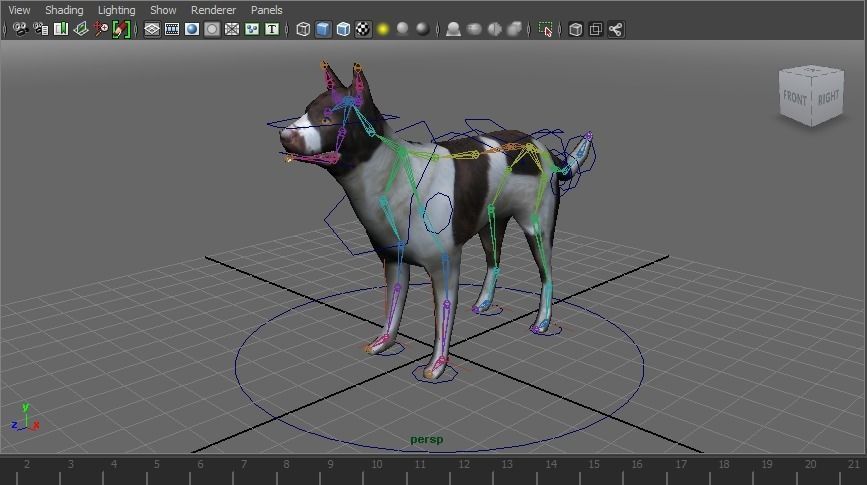
Task: Click the Select Camera icon
Action: (20, 29)
